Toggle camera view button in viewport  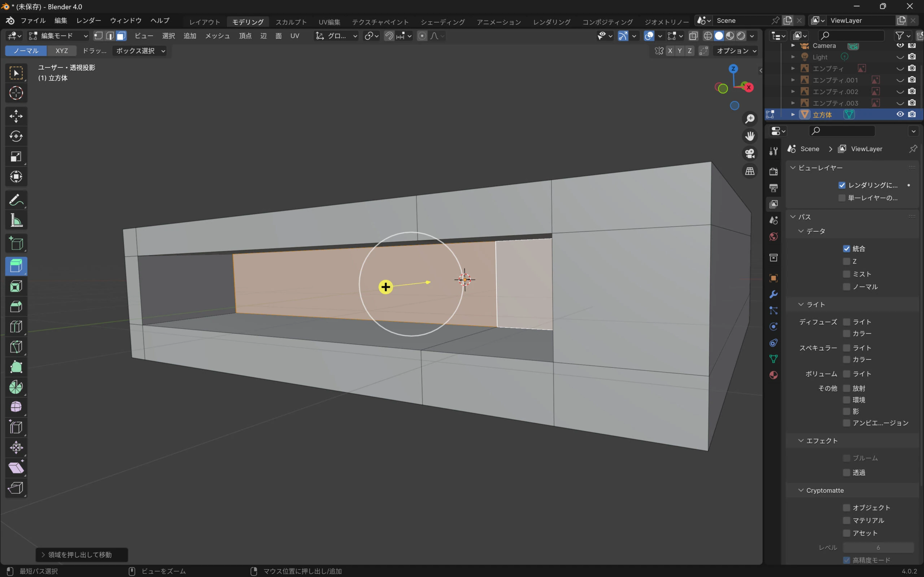(750, 153)
